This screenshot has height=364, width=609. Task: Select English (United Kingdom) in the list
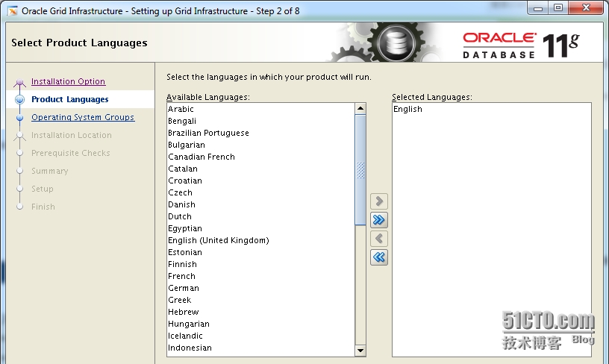click(260, 240)
